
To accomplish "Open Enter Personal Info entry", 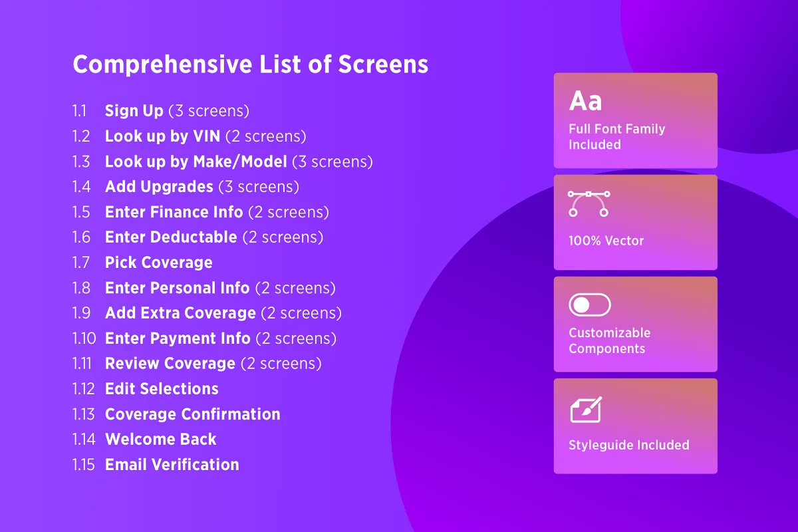I will 177,288.
